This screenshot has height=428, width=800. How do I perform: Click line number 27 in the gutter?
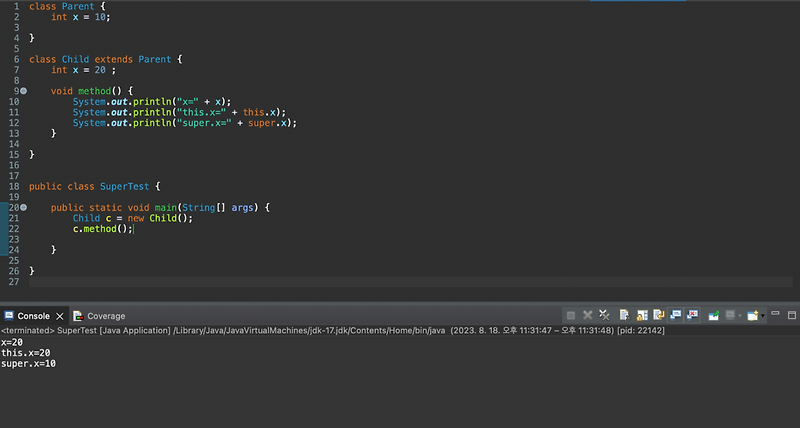[14, 282]
